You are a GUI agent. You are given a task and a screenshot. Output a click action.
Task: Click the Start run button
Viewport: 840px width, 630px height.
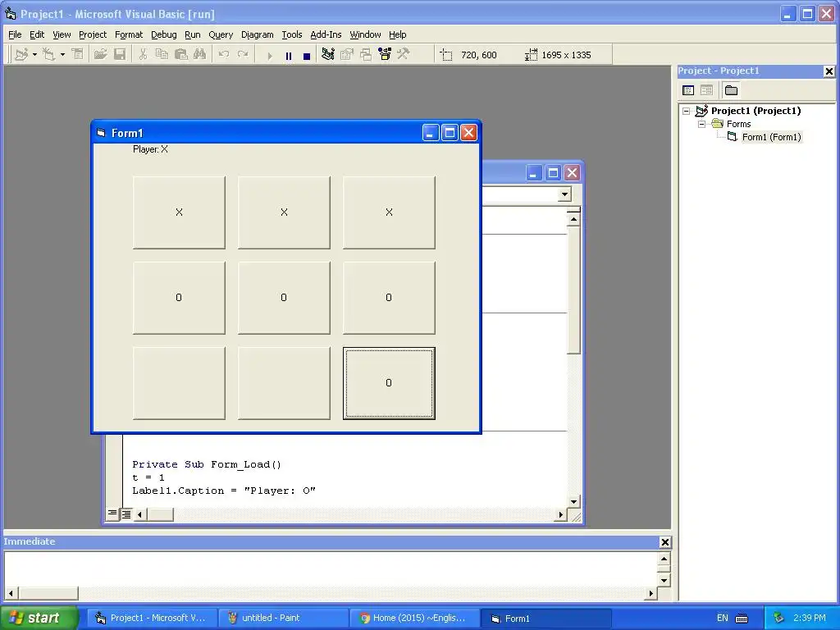tap(269, 55)
